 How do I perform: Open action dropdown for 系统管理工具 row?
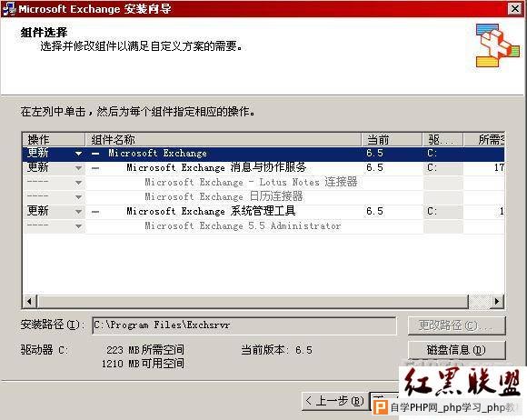78,212
